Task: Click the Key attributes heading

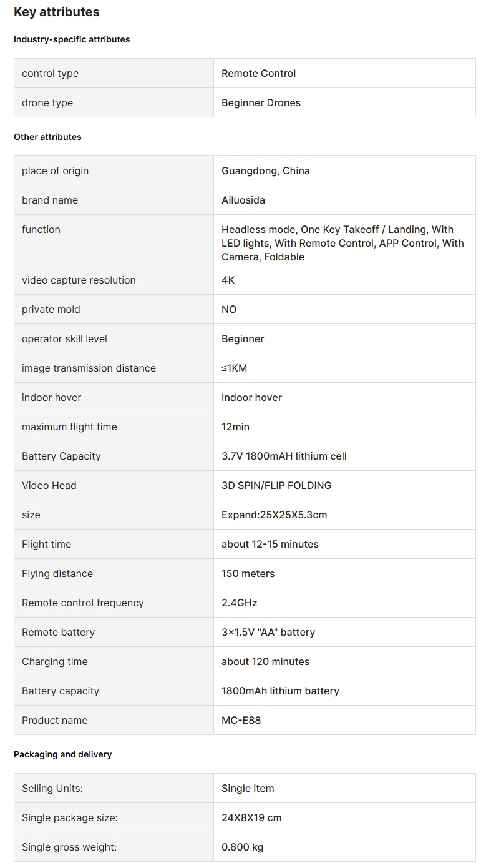Action: coord(56,12)
